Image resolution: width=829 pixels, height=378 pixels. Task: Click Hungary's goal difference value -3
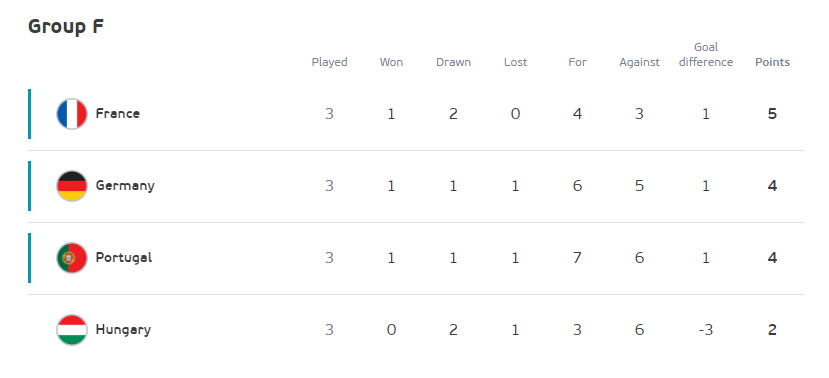click(x=706, y=329)
